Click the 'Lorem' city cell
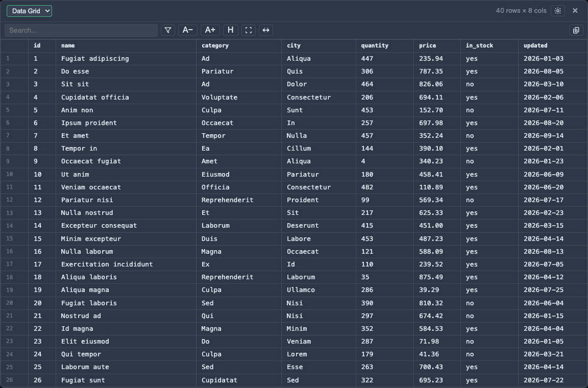 click(318, 354)
